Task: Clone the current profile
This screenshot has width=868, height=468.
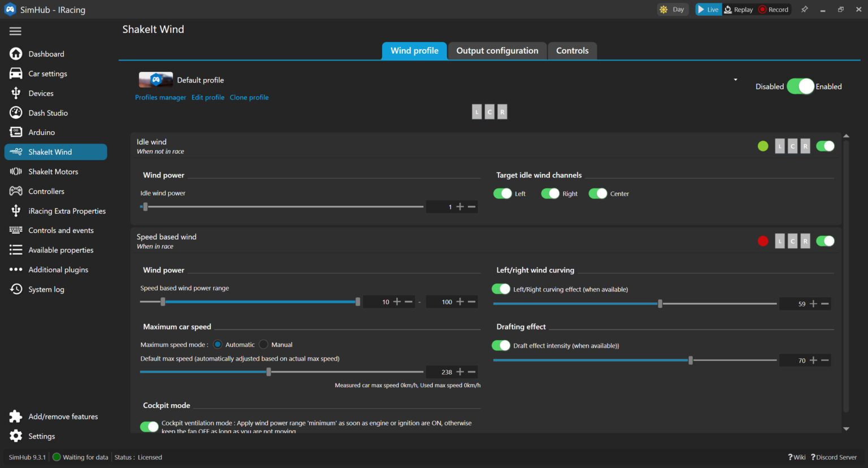Action: click(x=249, y=97)
